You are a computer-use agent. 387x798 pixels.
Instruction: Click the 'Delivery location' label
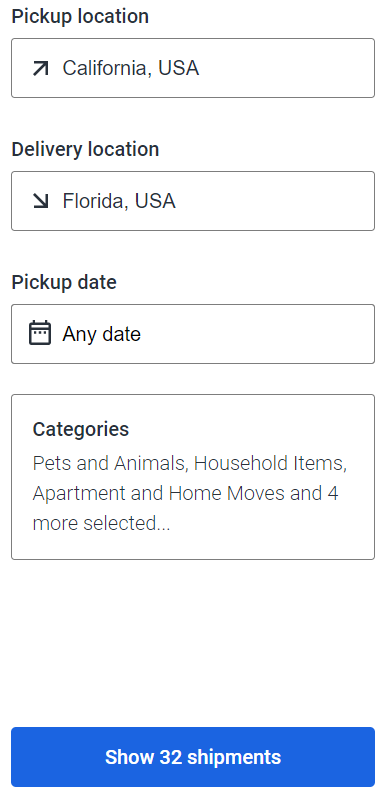[85, 149]
